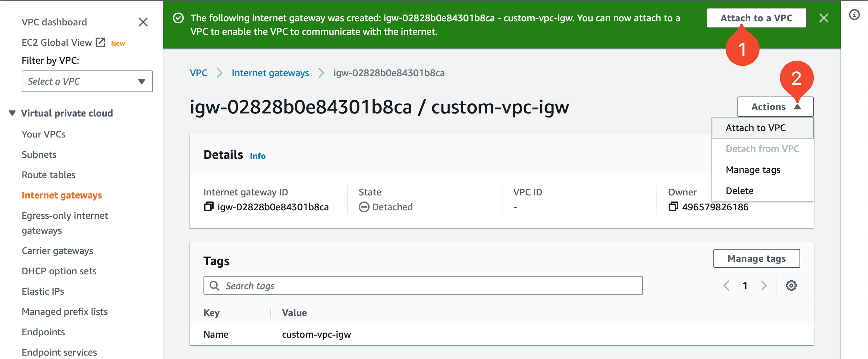Dismiss the green success banner
868x359 pixels.
coord(824,18)
